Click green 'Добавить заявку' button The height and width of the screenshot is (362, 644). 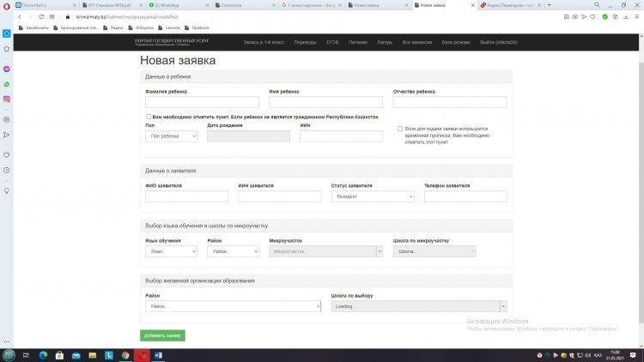coord(162,335)
